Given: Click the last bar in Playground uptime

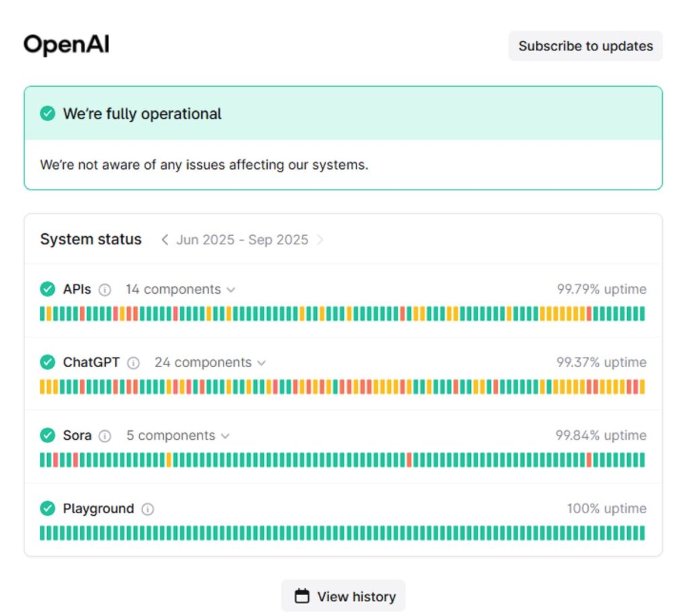Looking at the screenshot, I should pos(641,533).
